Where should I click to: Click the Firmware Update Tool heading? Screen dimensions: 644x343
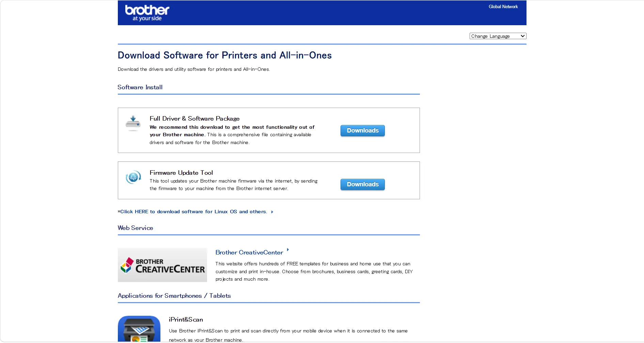pos(181,173)
